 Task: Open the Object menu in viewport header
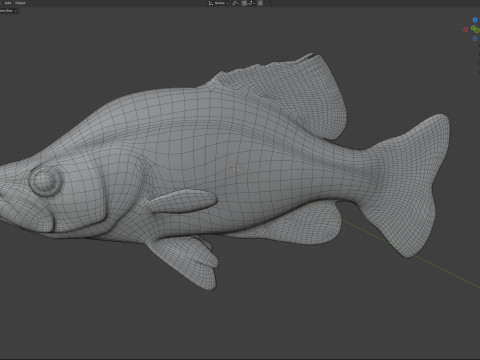(x=20, y=3)
